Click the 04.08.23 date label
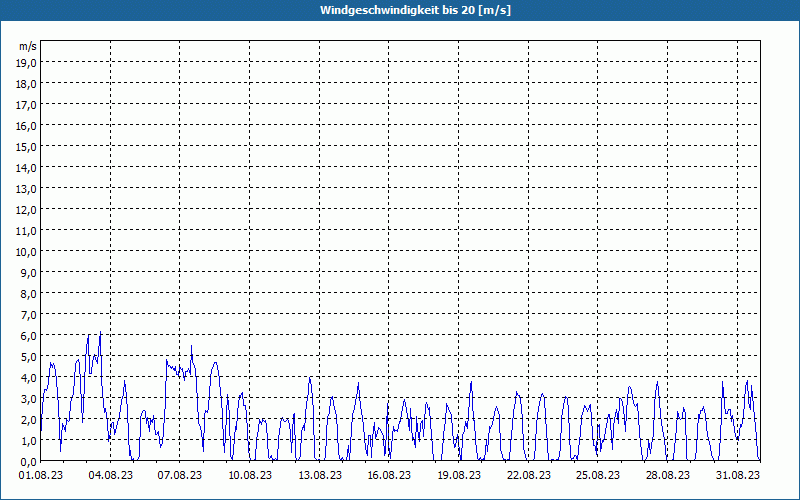 pos(111,475)
